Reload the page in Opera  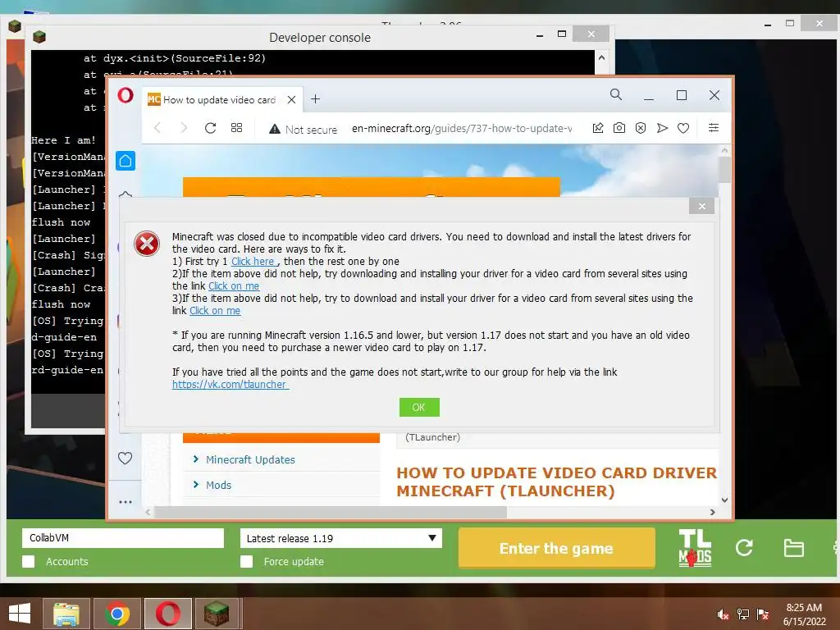(211, 128)
